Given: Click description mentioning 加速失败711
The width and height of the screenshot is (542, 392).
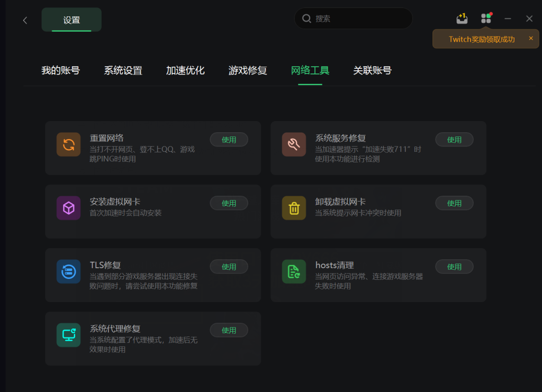Looking at the screenshot, I should (x=368, y=154).
